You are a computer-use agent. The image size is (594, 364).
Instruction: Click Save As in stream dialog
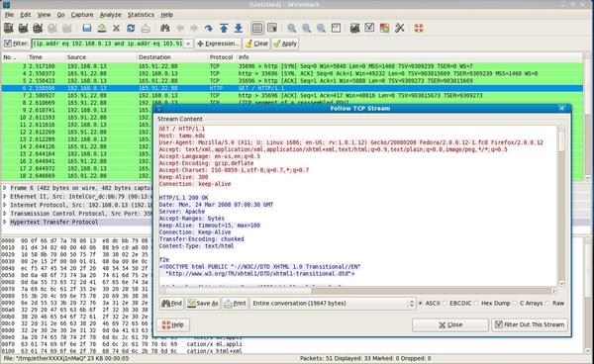coord(203,304)
